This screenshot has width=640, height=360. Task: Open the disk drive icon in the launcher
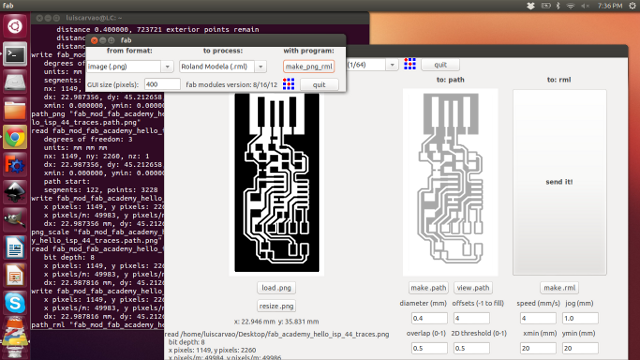click(15, 82)
